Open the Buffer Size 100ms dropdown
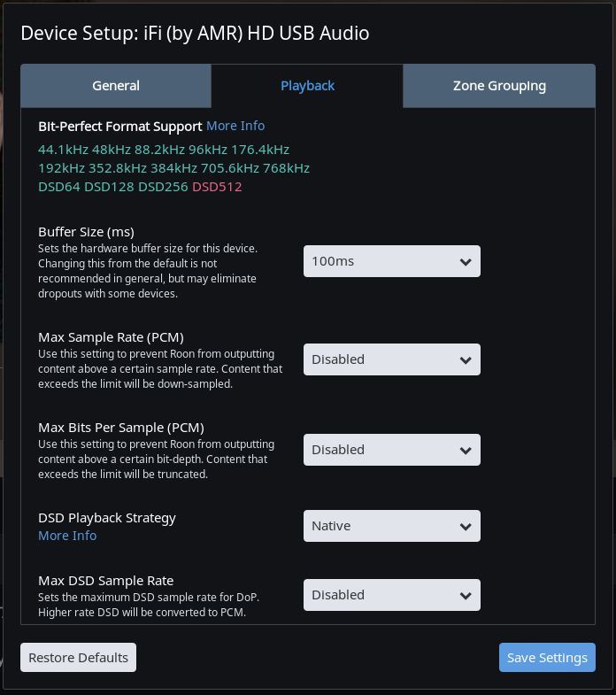Viewport: 616px width, 695px height. [392, 261]
